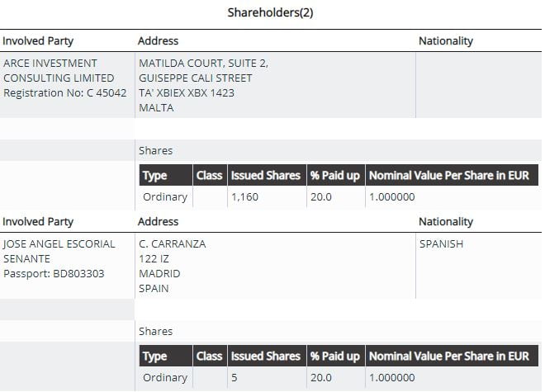
Task: Click the SPAIN country line
Action: pos(154,289)
